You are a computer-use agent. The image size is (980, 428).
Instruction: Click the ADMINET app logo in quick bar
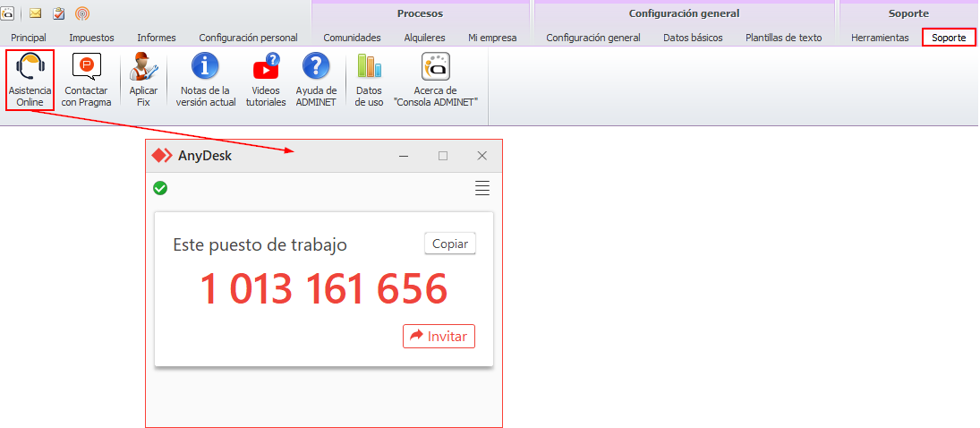pos(7,13)
